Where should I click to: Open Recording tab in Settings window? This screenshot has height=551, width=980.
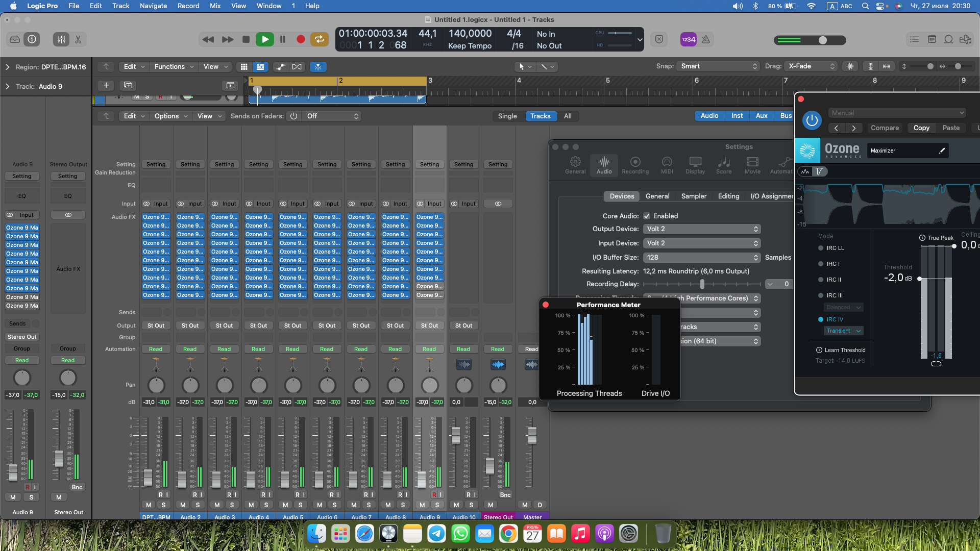[635, 165]
